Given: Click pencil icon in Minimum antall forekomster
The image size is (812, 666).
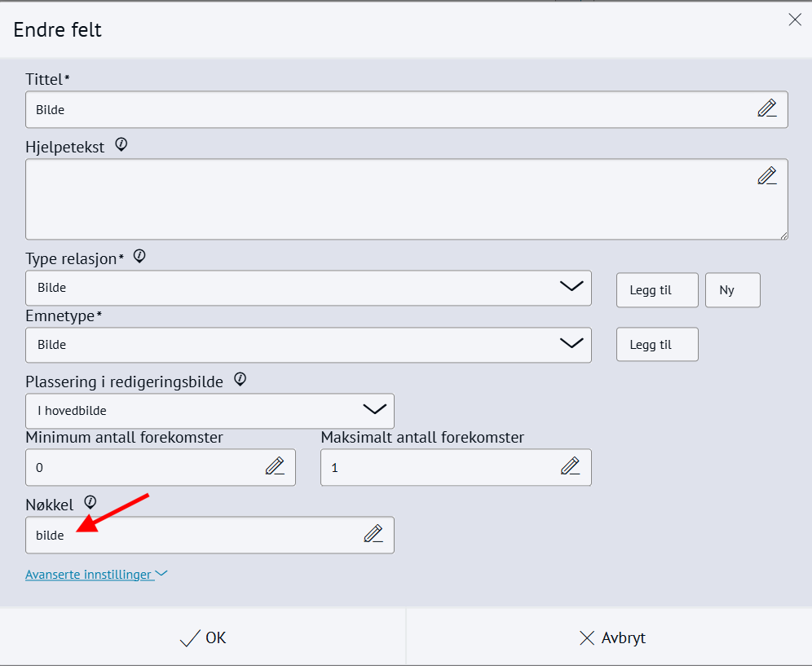Looking at the screenshot, I should click(275, 466).
